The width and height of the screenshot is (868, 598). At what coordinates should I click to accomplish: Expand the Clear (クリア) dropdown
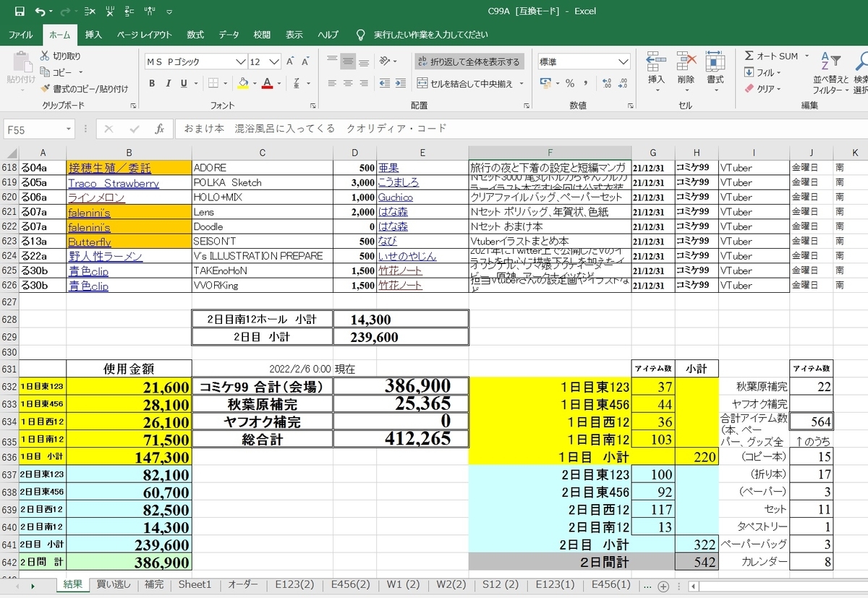779,89
